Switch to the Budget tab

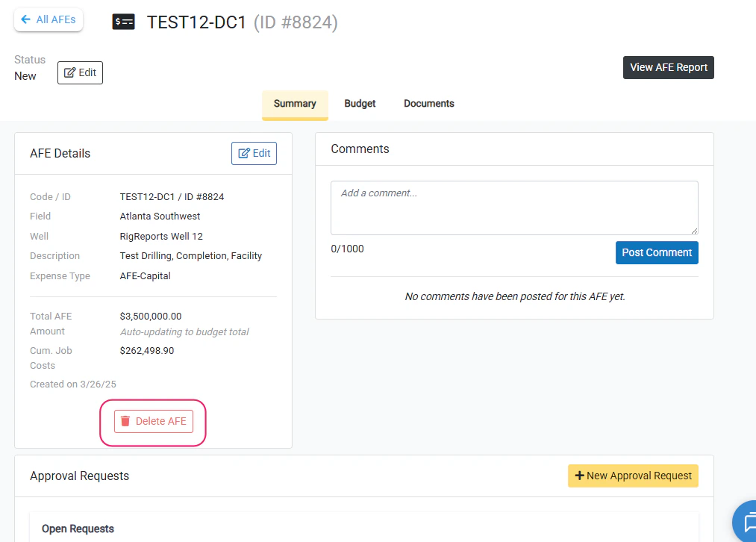[x=360, y=104]
